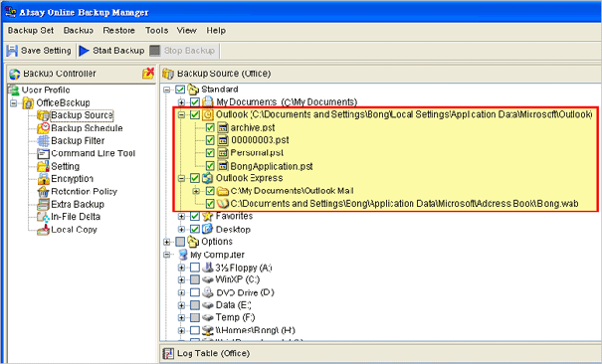602x364 pixels.
Task: Open the Tools menu
Action: click(x=156, y=30)
